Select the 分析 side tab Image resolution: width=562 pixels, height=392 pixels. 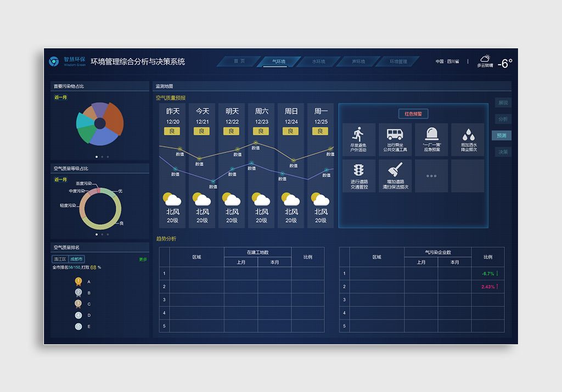click(503, 119)
